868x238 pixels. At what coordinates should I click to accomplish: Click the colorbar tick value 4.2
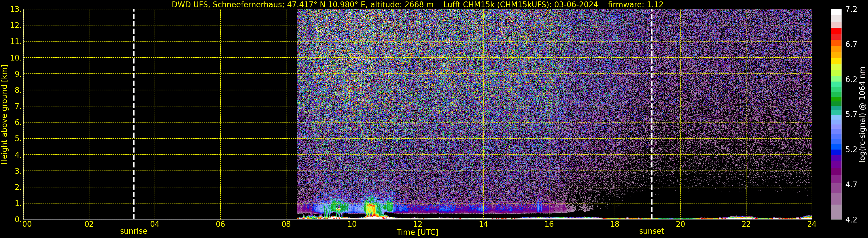pos(851,220)
